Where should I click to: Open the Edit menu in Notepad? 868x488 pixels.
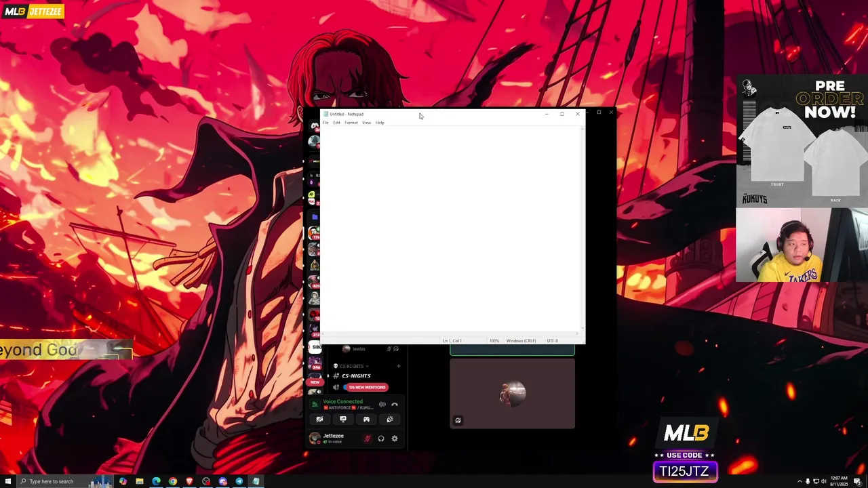point(336,123)
